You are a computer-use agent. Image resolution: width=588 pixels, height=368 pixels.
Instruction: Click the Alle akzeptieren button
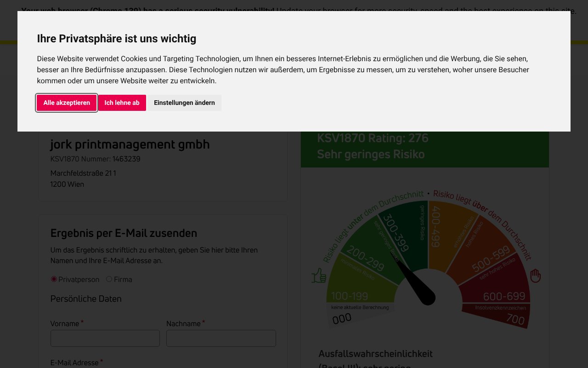[x=67, y=103]
